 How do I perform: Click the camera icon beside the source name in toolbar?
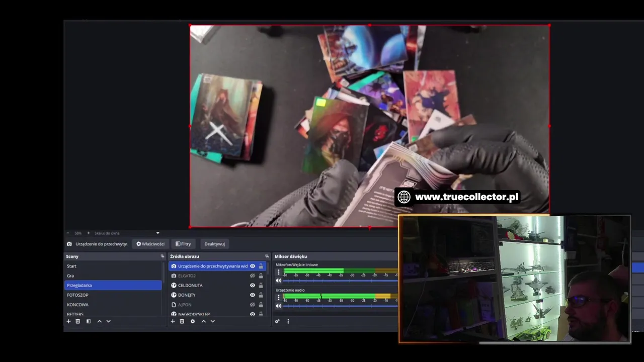[x=69, y=244]
